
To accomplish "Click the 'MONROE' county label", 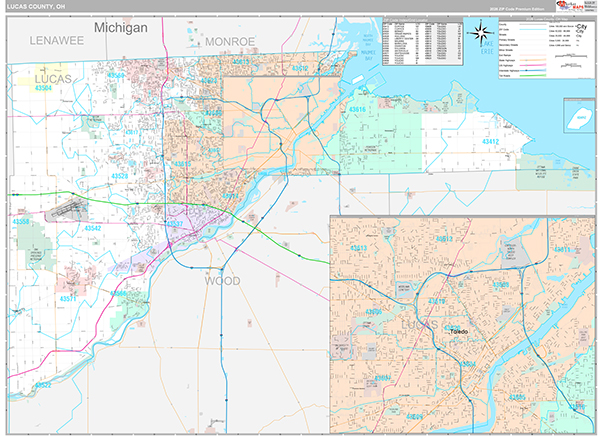I will [230, 42].
